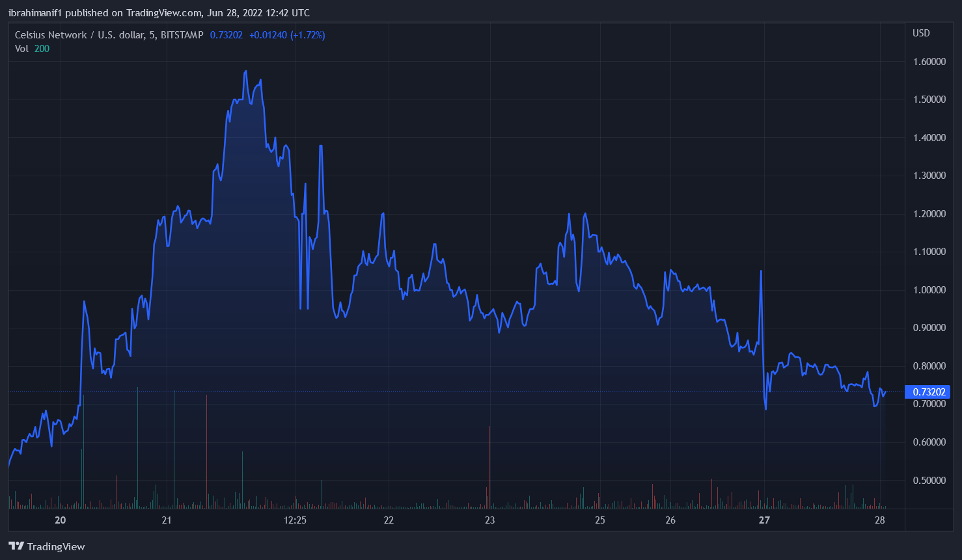Select the blue 0.73202 current price tag
Viewport: 962px width, 560px height.
pyautogui.click(x=929, y=392)
